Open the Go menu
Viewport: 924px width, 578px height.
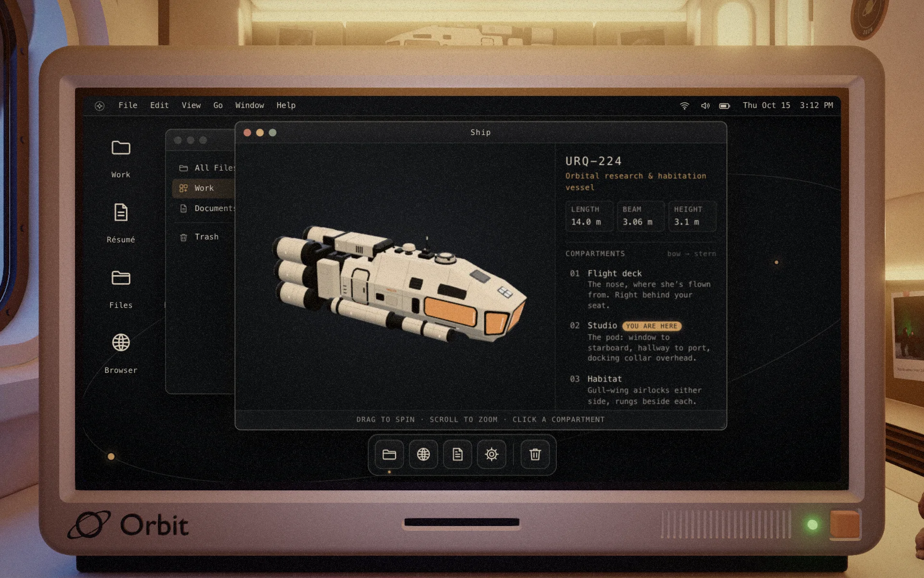pos(218,105)
